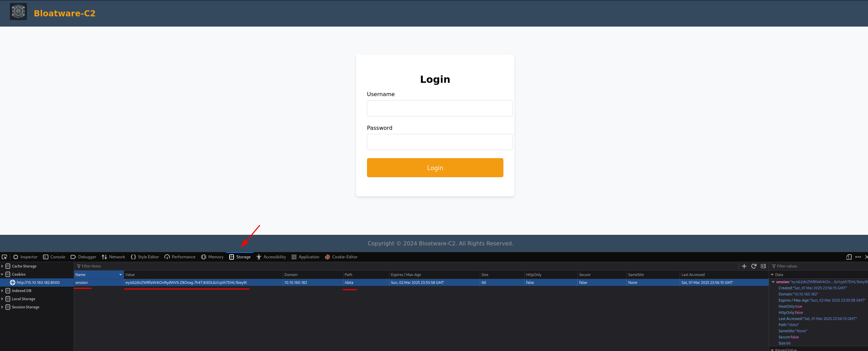Image resolution: width=868 pixels, height=351 pixels.
Task: Collapse the Cookies section in the sidebar
Action: click(2, 274)
